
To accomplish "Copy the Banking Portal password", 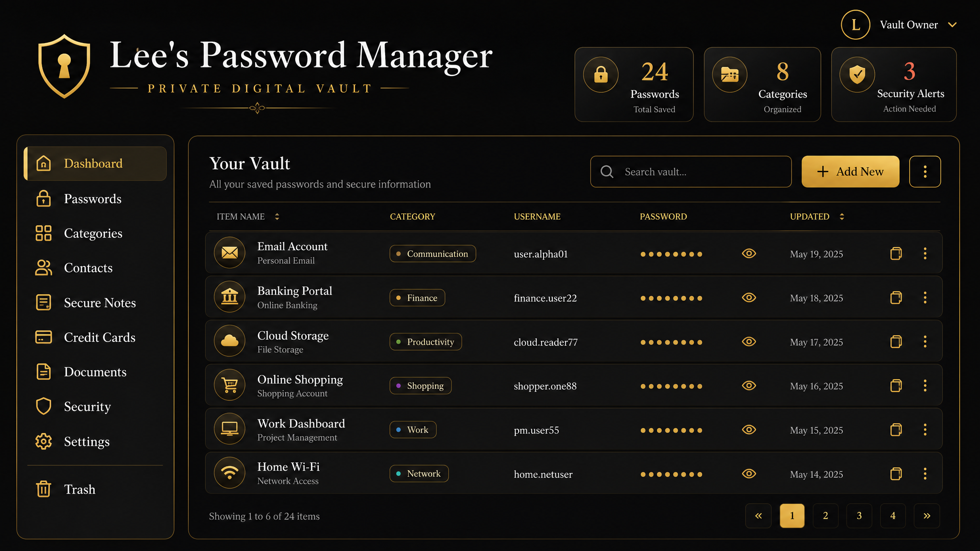I will tap(896, 298).
